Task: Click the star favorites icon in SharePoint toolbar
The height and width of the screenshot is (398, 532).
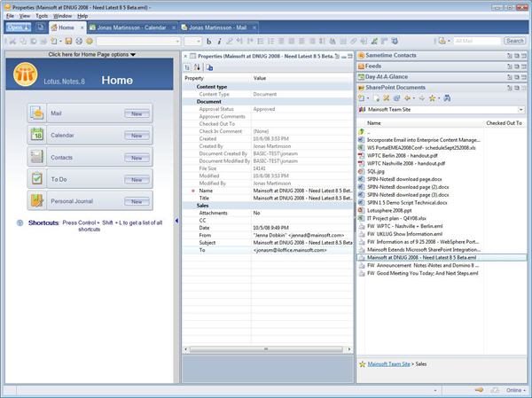Action: click(433, 98)
